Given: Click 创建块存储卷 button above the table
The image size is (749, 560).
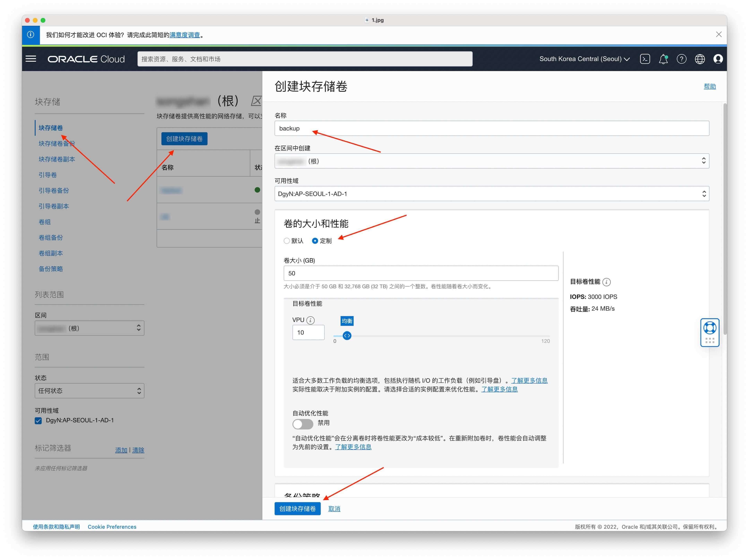Looking at the screenshot, I should (184, 139).
